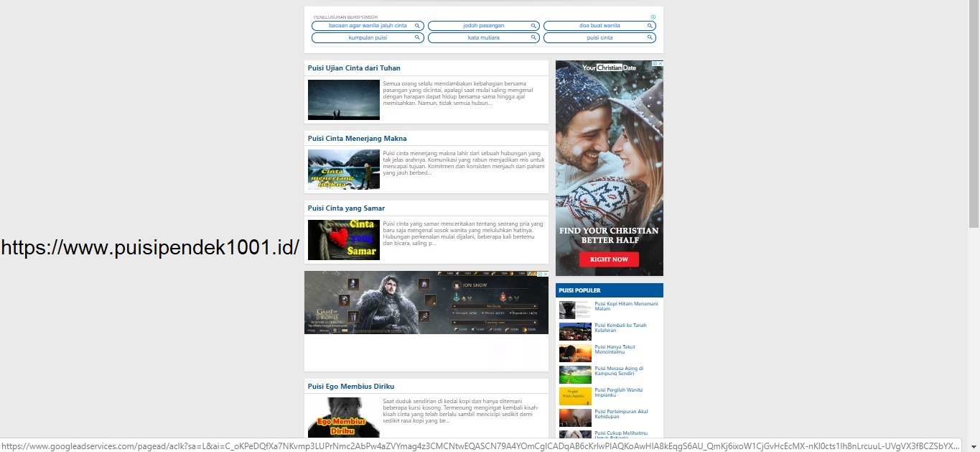980x452 pixels.
Task: Click Ego Membius Diriku thumbnail image
Action: click(344, 418)
